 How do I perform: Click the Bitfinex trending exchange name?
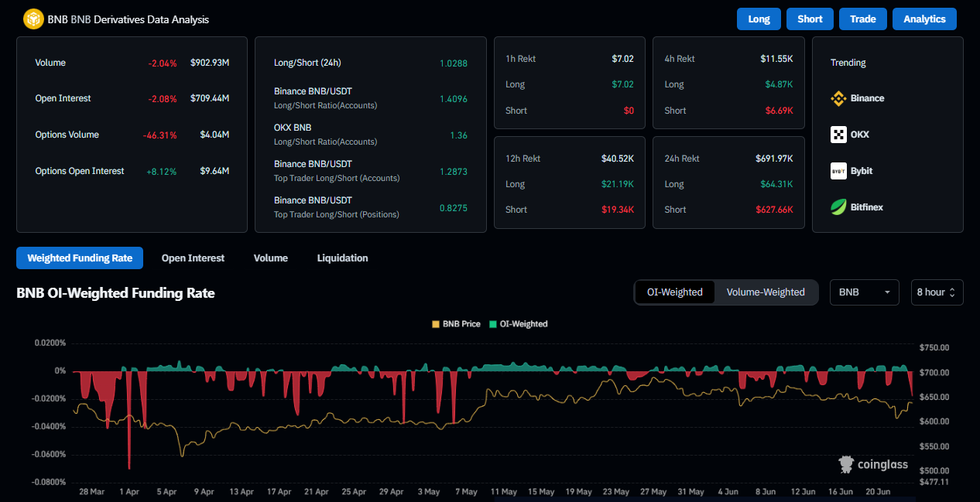click(x=867, y=207)
